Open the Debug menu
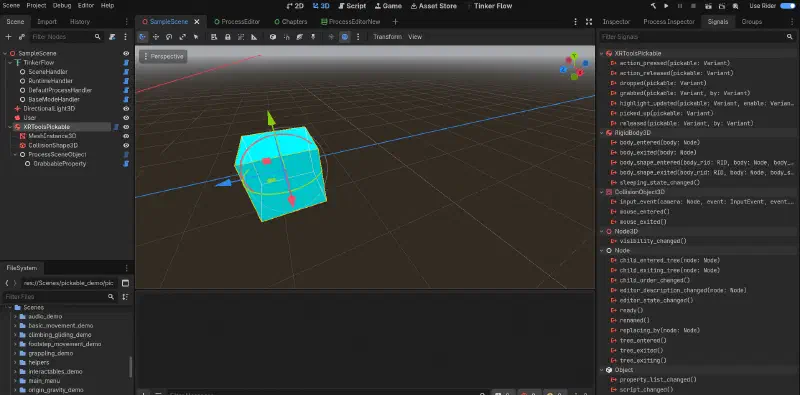The height and width of the screenshot is (395, 800). 62,6
